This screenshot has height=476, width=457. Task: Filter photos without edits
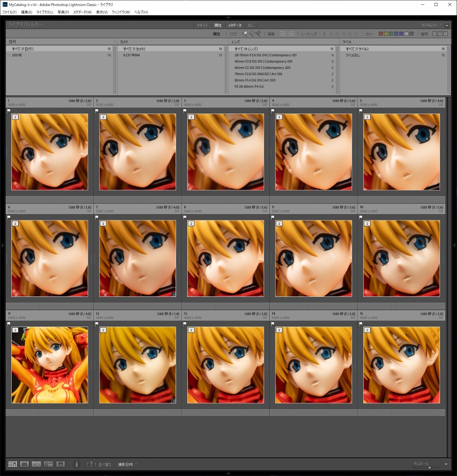(x=291, y=34)
